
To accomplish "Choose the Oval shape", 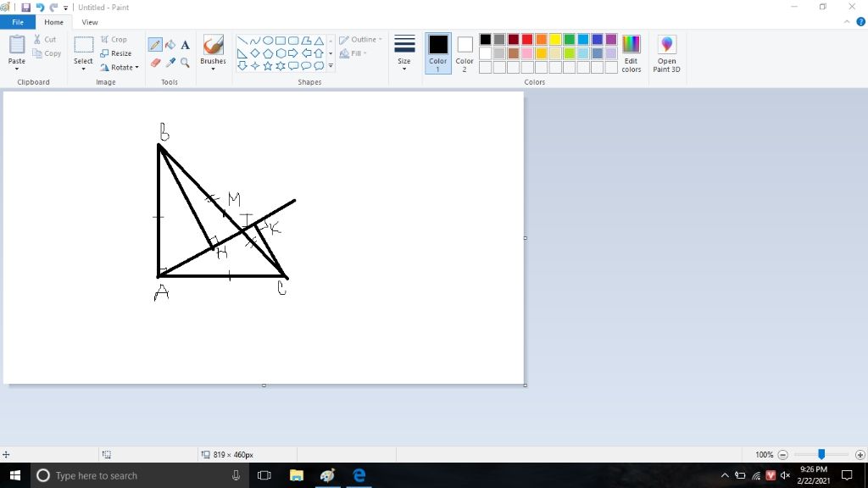I will coord(268,41).
